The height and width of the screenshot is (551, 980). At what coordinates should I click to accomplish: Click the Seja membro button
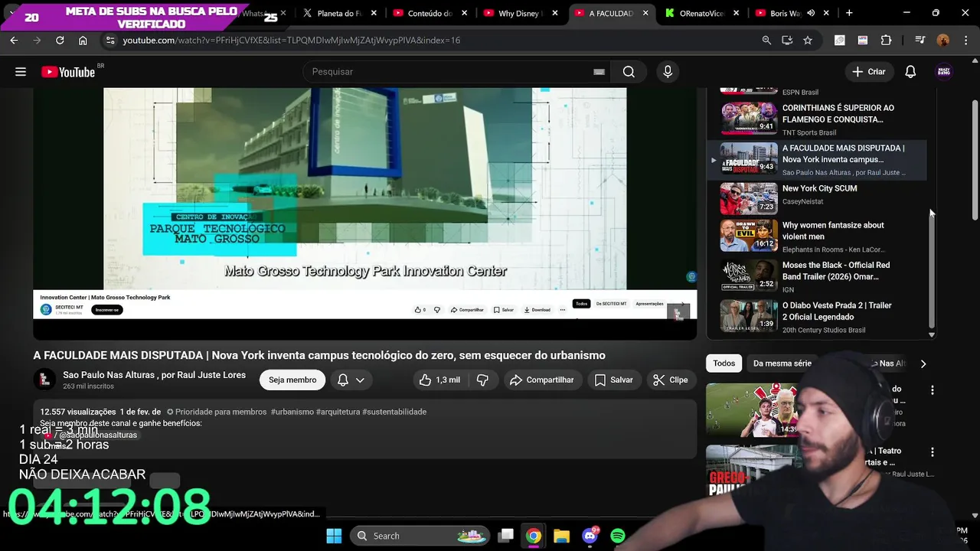[292, 380]
